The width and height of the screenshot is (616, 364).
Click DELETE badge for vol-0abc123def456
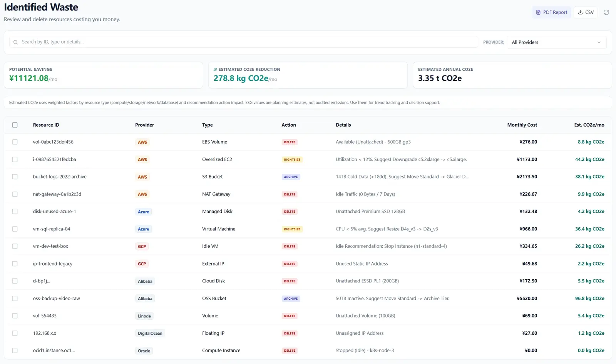click(290, 142)
